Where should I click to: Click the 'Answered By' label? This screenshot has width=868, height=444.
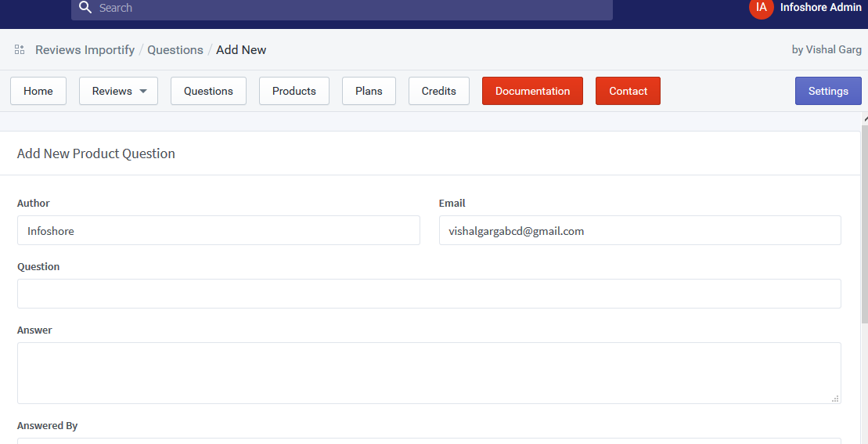click(47, 426)
